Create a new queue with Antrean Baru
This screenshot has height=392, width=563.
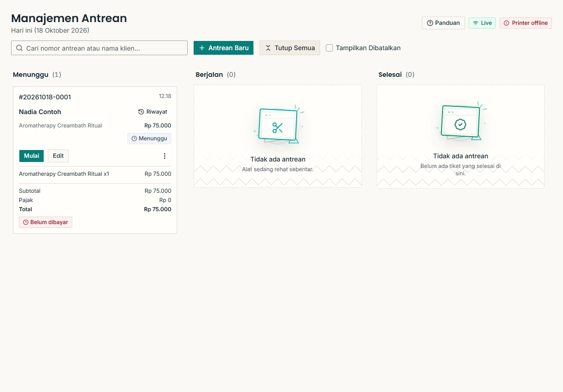coord(224,48)
